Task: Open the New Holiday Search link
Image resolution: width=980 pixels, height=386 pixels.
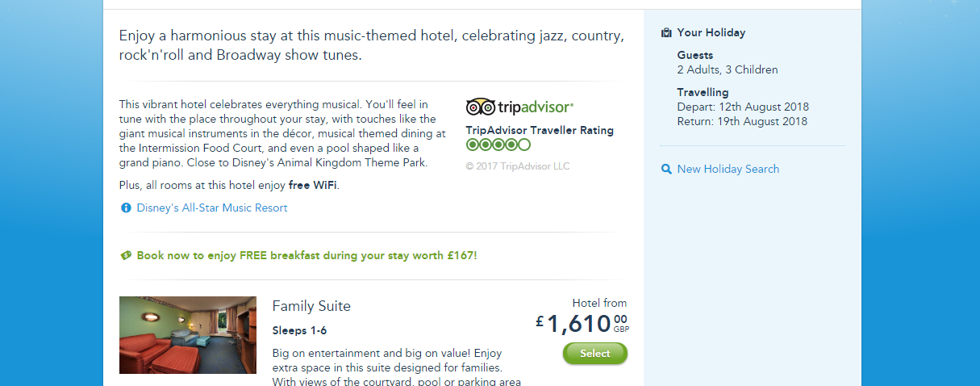Action: click(x=728, y=170)
